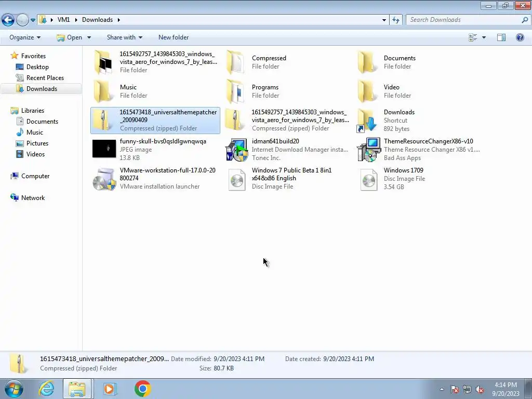This screenshot has width=532, height=399.
Task: Open the Organize menu
Action: (x=25, y=37)
